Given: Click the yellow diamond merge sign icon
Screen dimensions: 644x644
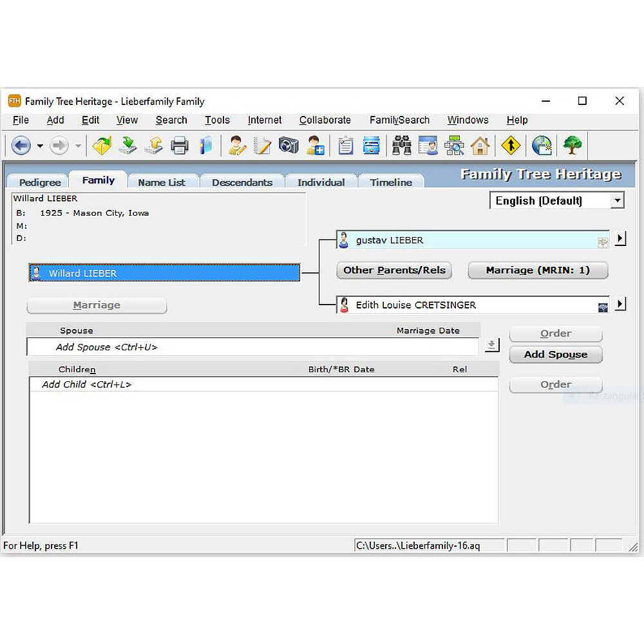Looking at the screenshot, I should 511,146.
